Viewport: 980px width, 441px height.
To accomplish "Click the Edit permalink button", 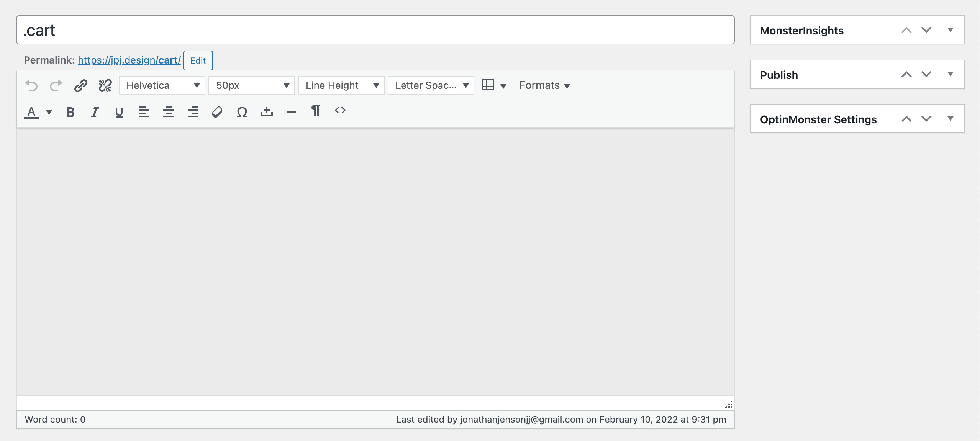I will click(198, 60).
